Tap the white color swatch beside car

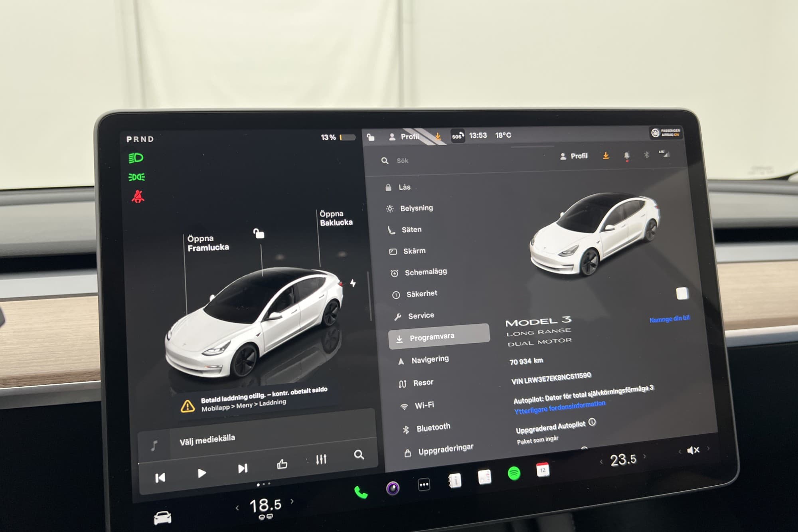[x=682, y=294]
